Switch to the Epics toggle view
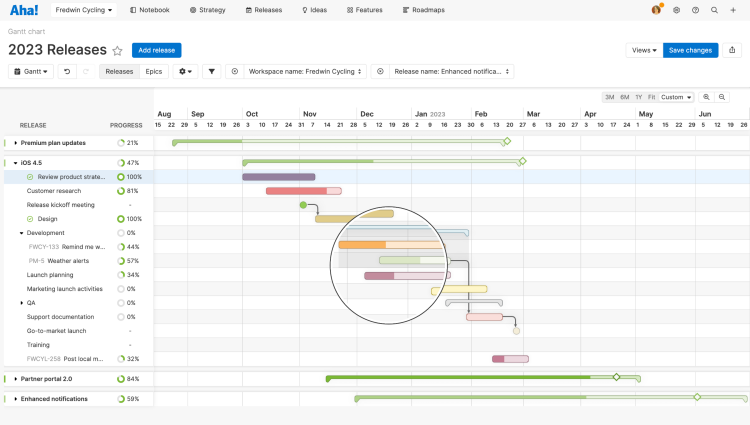The image size is (750, 425). coord(154,72)
